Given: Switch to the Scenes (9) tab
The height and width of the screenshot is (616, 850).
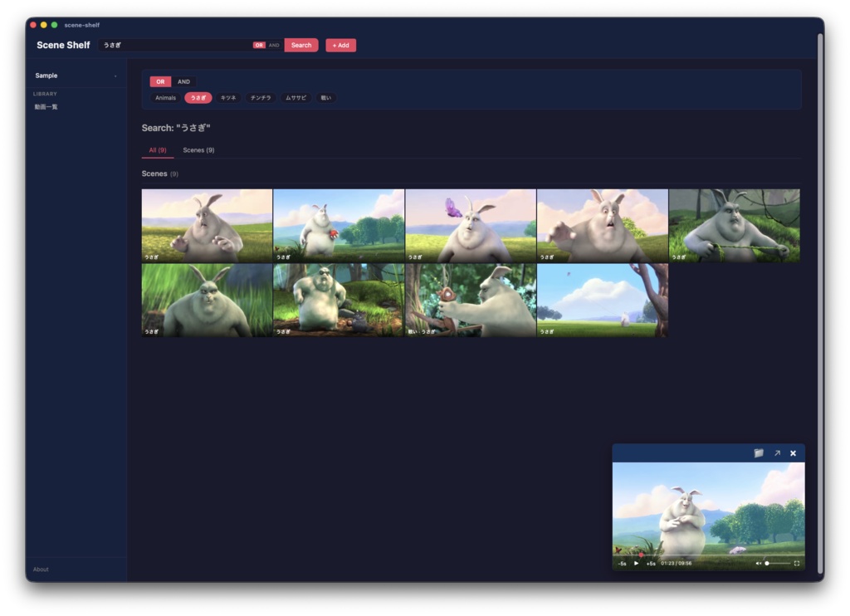Looking at the screenshot, I should point(198,150).
